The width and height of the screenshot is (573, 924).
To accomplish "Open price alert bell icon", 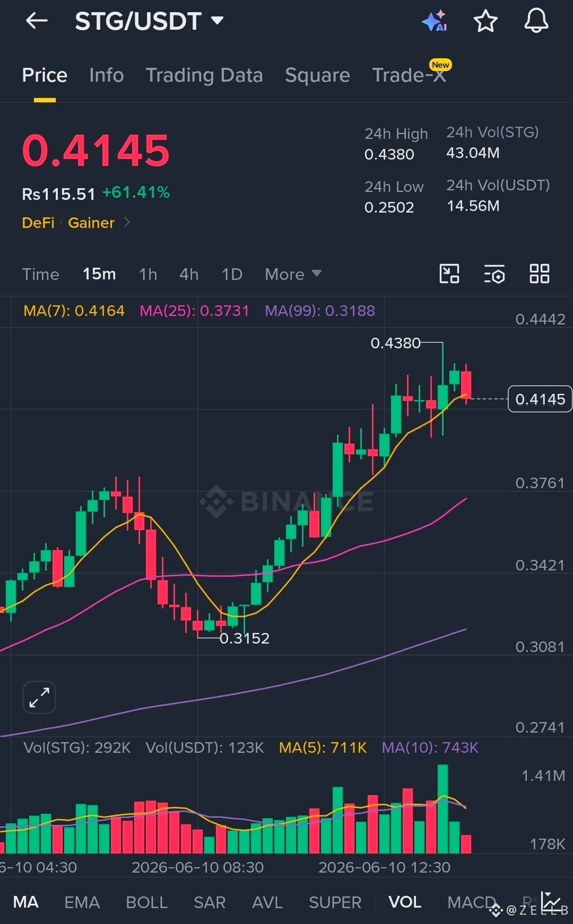I will point(536,21).
